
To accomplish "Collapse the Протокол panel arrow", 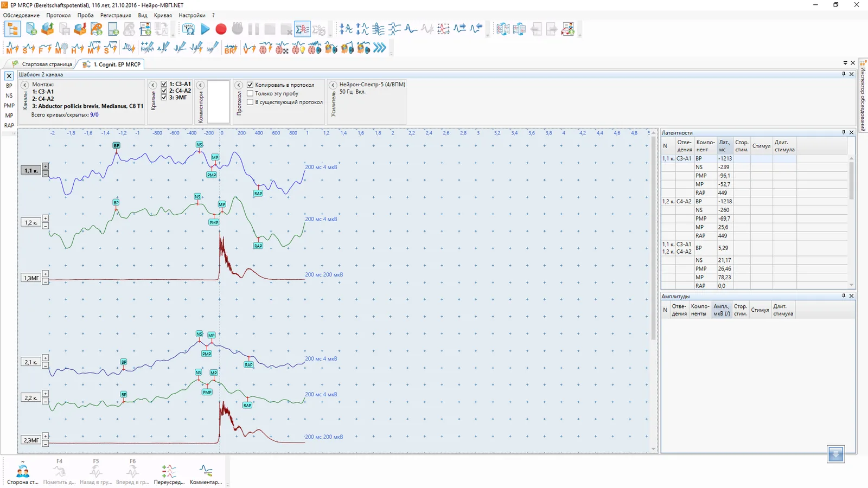I will tap(239, 85).
